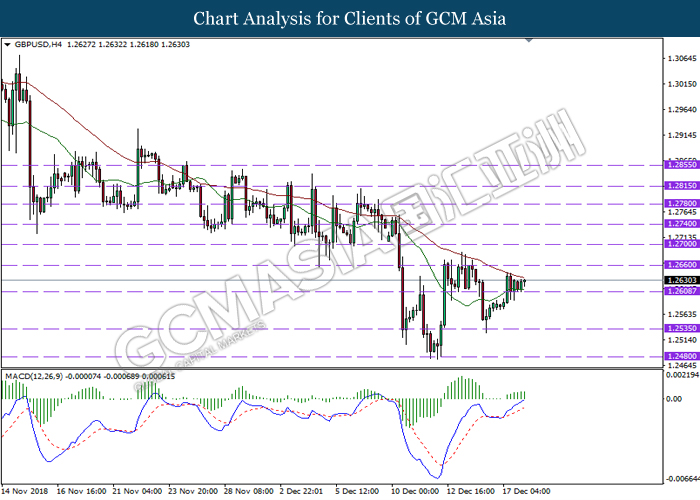This screenshot has width=700, height=500.
Task: Click the triangle arrow beside GBPUSD,H4
Action: pos(9,45)
